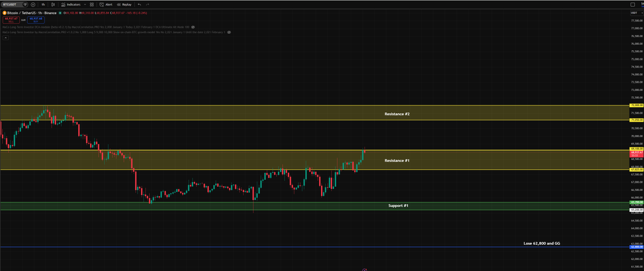The width and height of the screenshot is (644, 271).
Task: Select the 1h time interval
Action: click(x=43, y=4)
